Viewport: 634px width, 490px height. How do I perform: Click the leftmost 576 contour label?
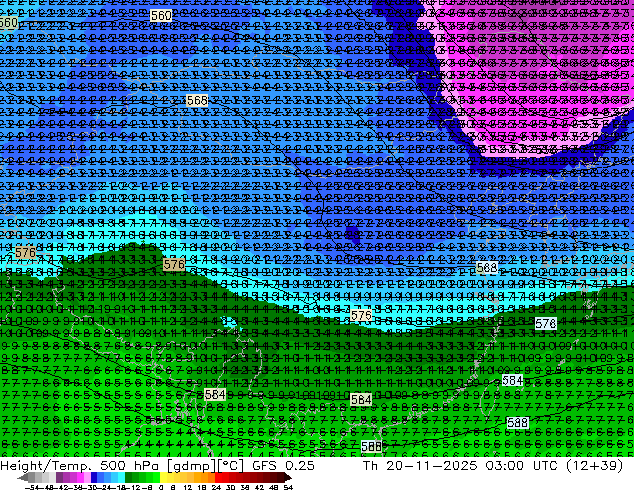pos(25,253)
